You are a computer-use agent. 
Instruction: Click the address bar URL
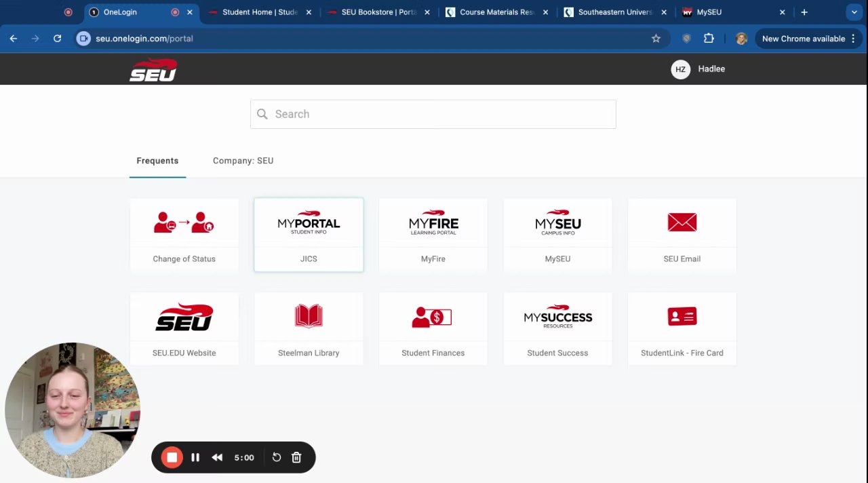click(x=144, y=39)
